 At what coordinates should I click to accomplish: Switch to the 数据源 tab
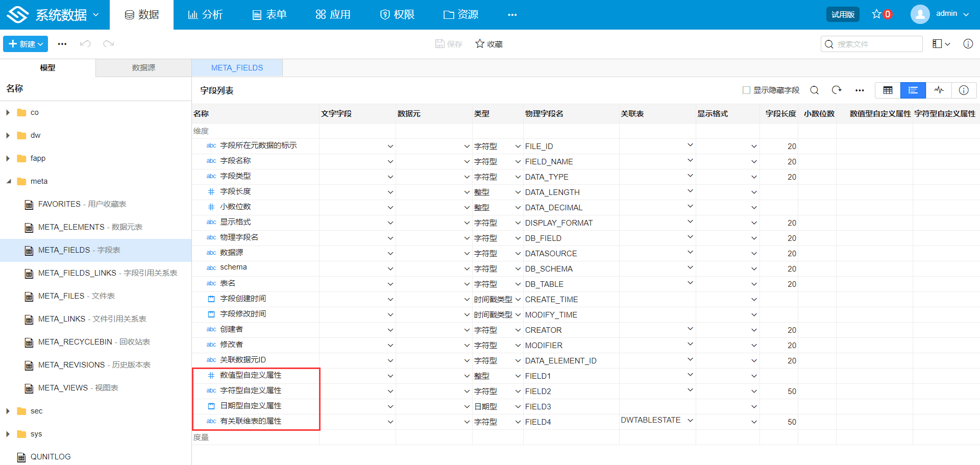pos(143,68)
